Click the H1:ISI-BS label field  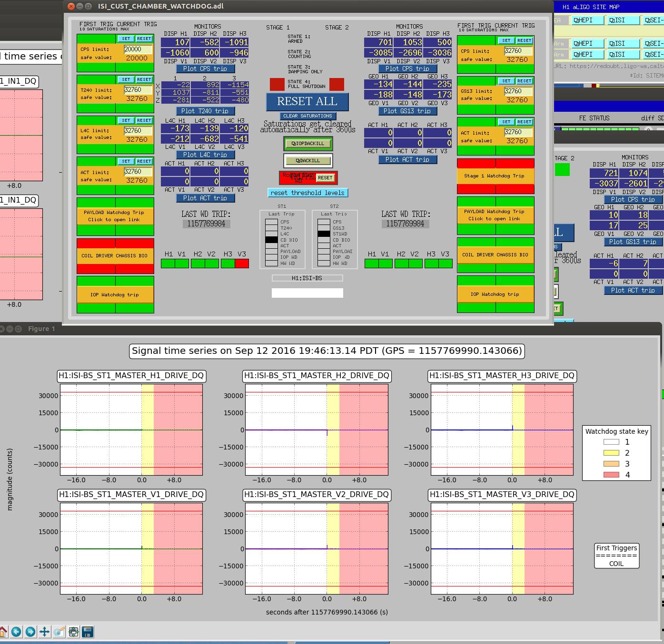pos(307,278)
